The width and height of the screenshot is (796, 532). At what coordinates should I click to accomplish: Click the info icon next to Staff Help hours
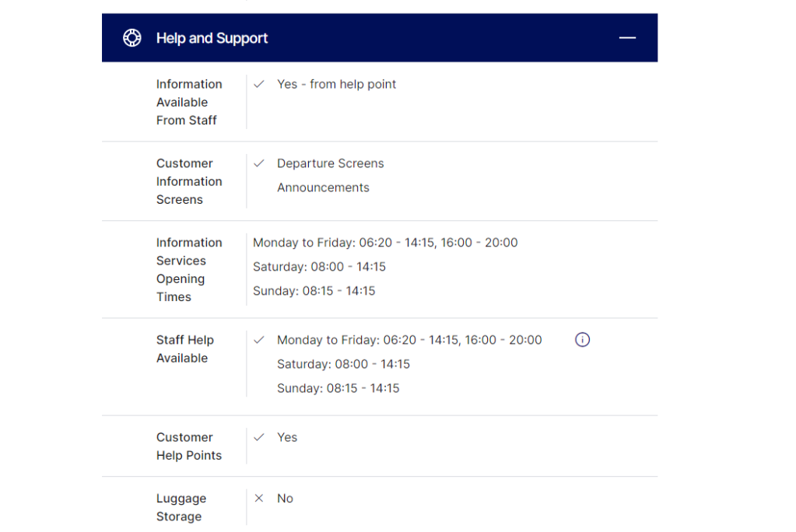tap(582, 340)
